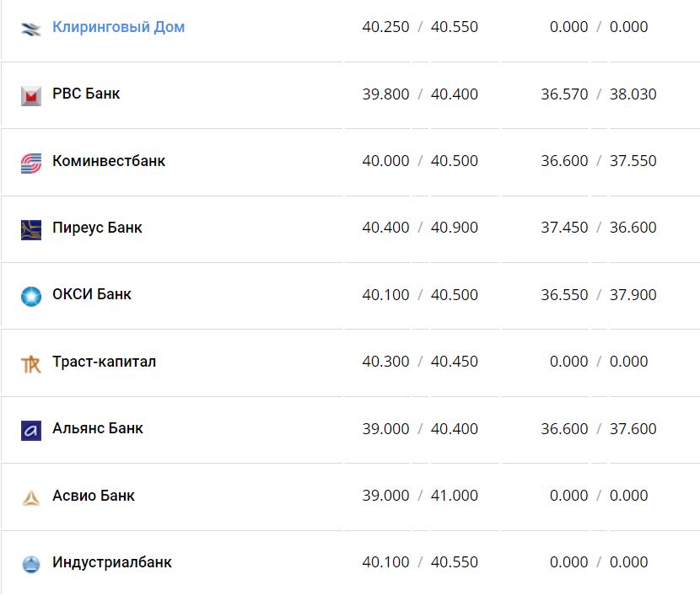This screenshot has height=596, width=700.
Task: Click the ОКСИ Банк logo icon
Action: click(31, 296)
